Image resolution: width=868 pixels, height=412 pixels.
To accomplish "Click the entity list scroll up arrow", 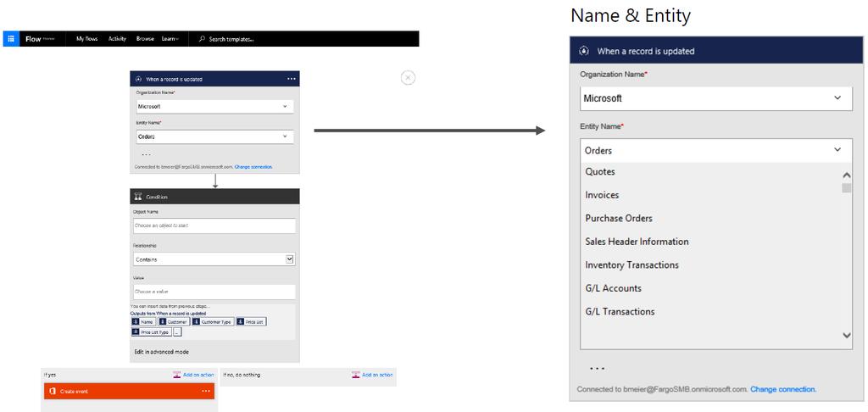I will coord(847,175).
